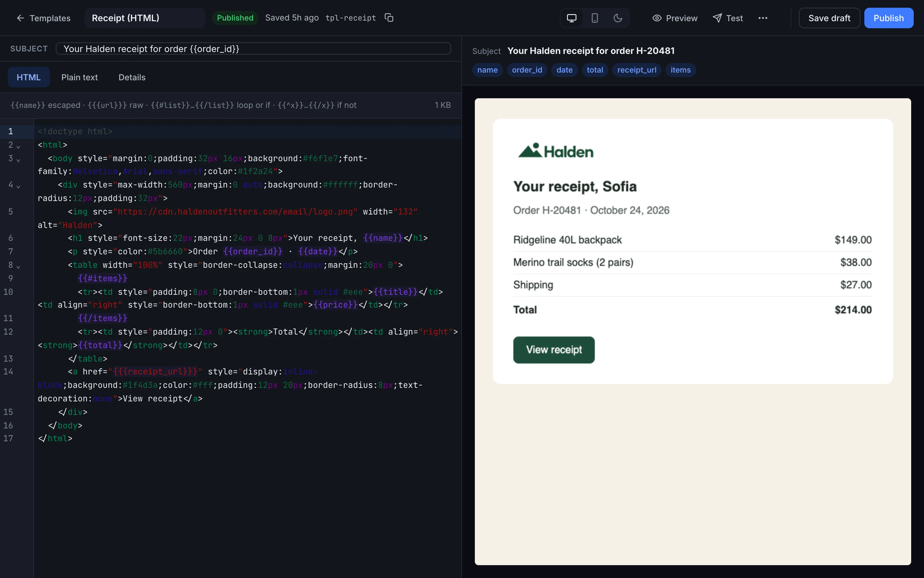
Task: Copy the tpl-receipt template ID
Action: point(389,18)
